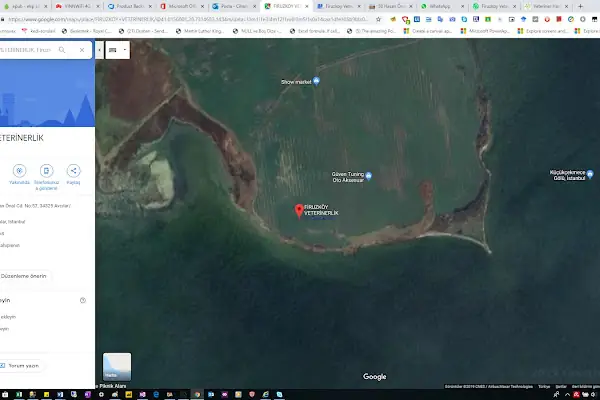Clear the Maps search box with X
600x400 pixels.
point(82,50)
